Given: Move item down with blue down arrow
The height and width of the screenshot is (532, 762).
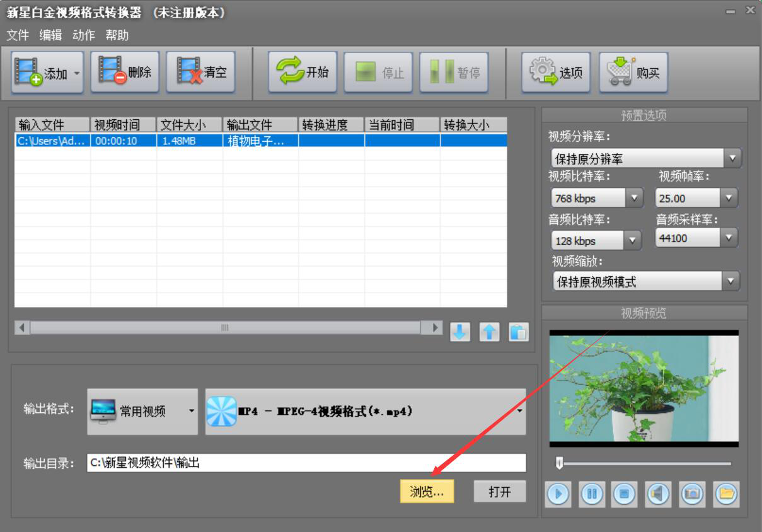Looking at the screenshot, I should click(460, 332).
